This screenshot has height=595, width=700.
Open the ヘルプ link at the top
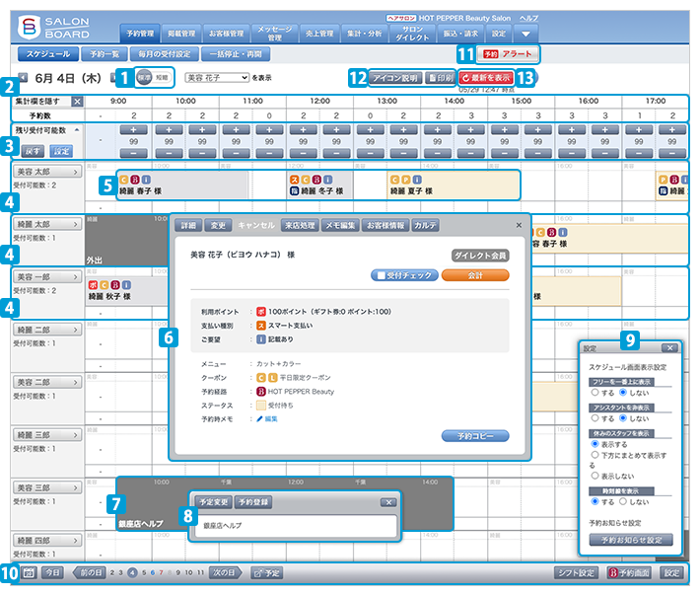coord(528,19)
